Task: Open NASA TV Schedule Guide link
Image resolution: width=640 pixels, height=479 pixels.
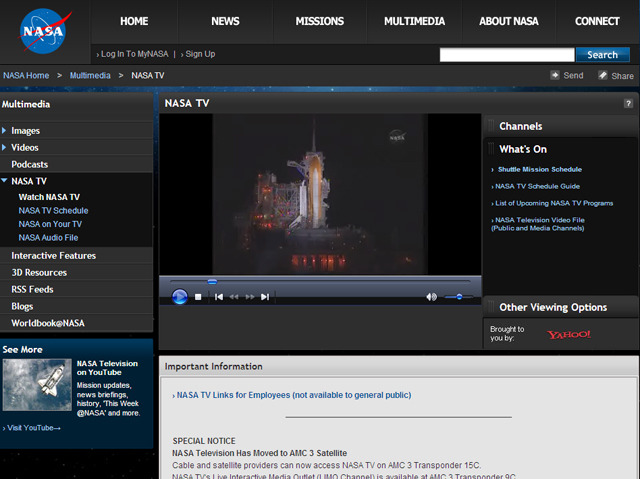Action: 537,186
